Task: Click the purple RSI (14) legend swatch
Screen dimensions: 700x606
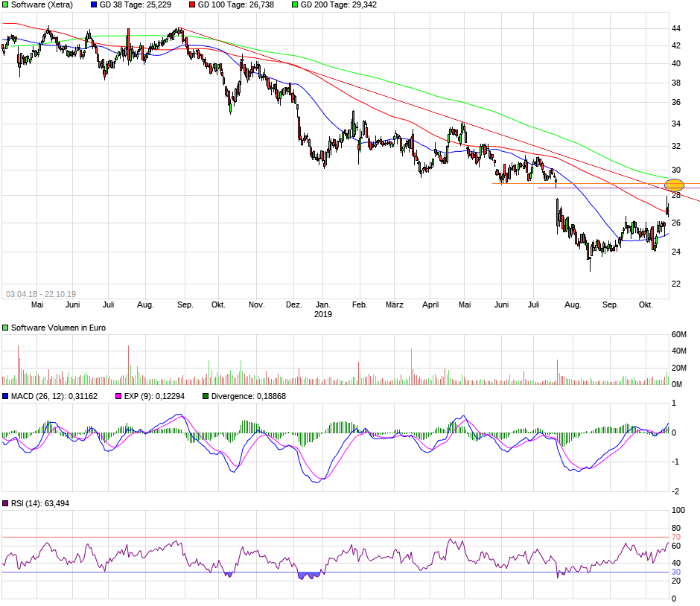Action: click(5, 503)
